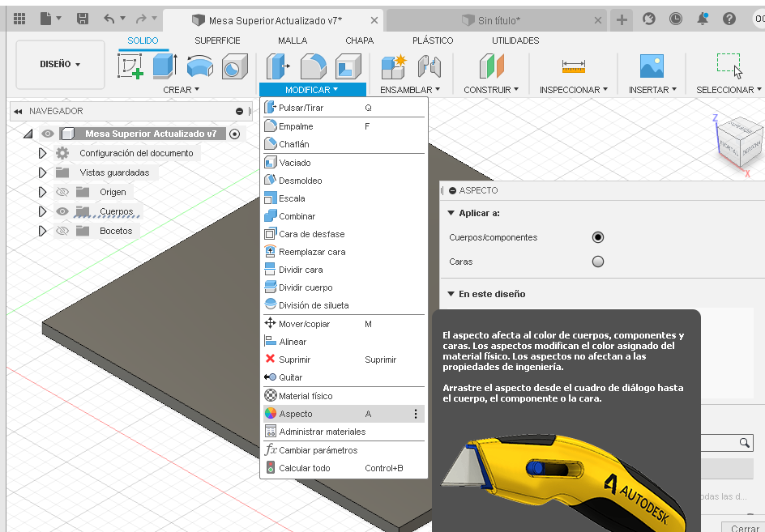
Task: Open the INSPECCIONAR dropdown
Action: pos(573,90)
